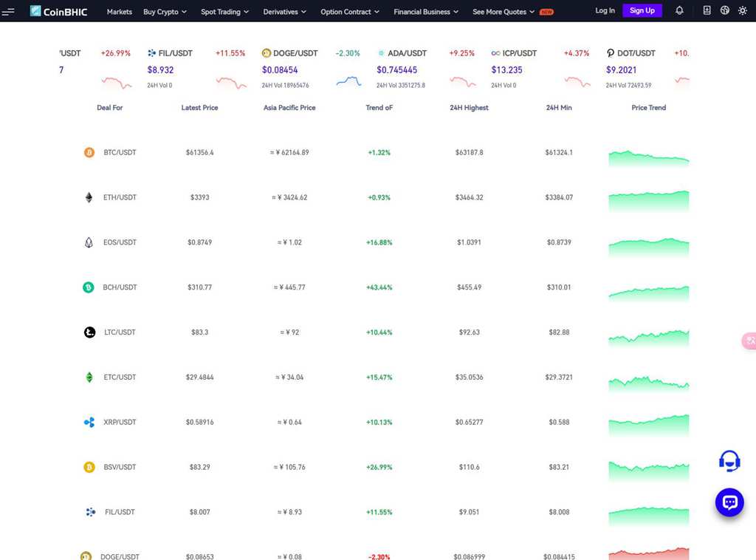Click the app download icon

click(x=707, y=10)
